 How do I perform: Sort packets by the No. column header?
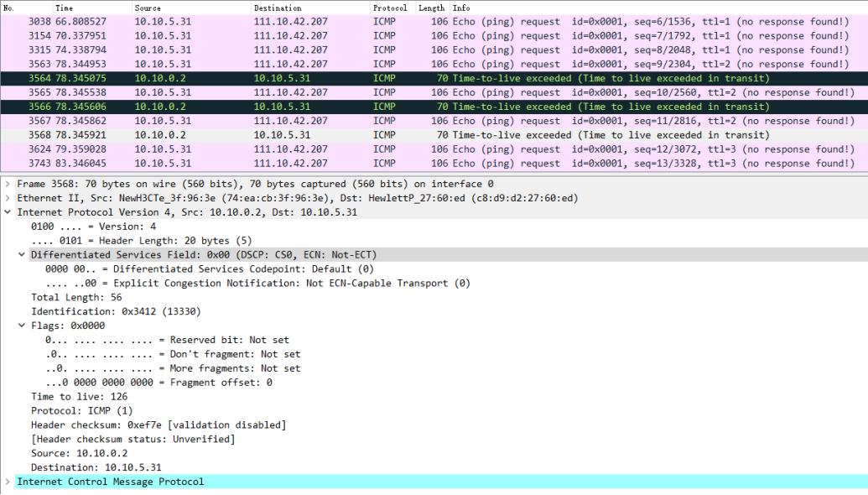coord(27,8)
